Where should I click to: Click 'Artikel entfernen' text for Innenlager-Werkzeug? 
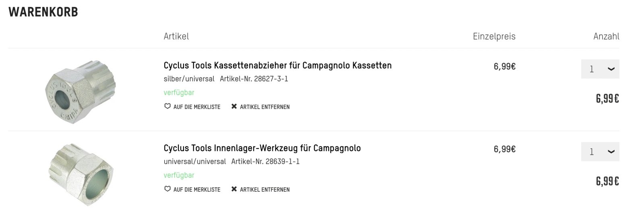(x=264, y=190)
